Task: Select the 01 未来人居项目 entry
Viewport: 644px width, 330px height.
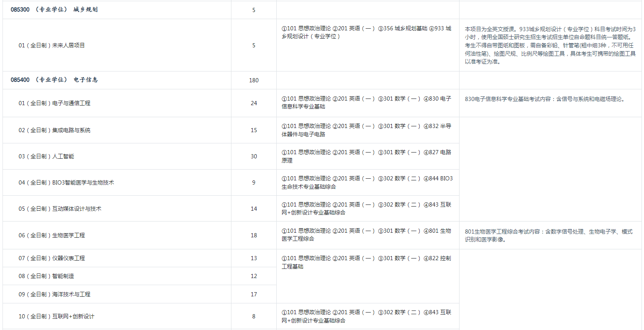Action: tap(52, 45)
